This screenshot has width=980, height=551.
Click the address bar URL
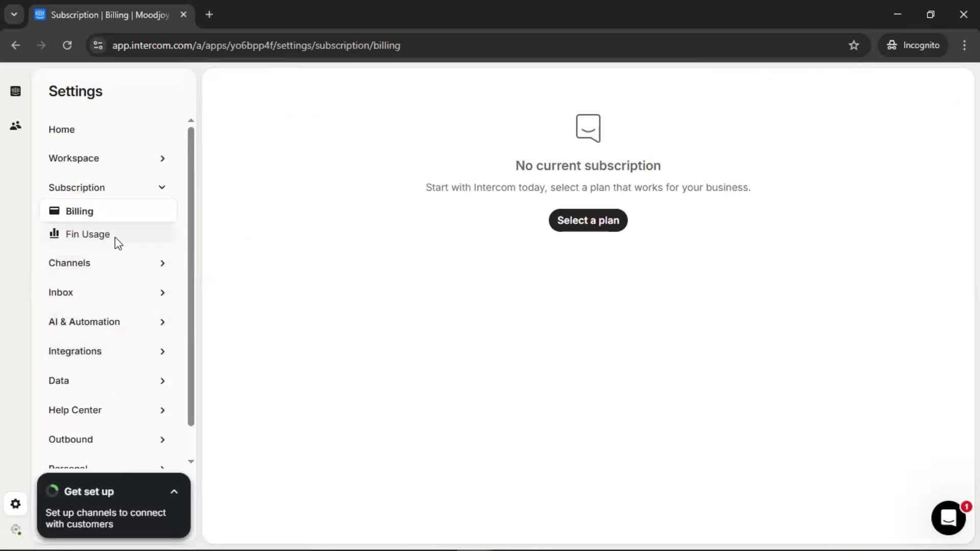coord(256,45)
